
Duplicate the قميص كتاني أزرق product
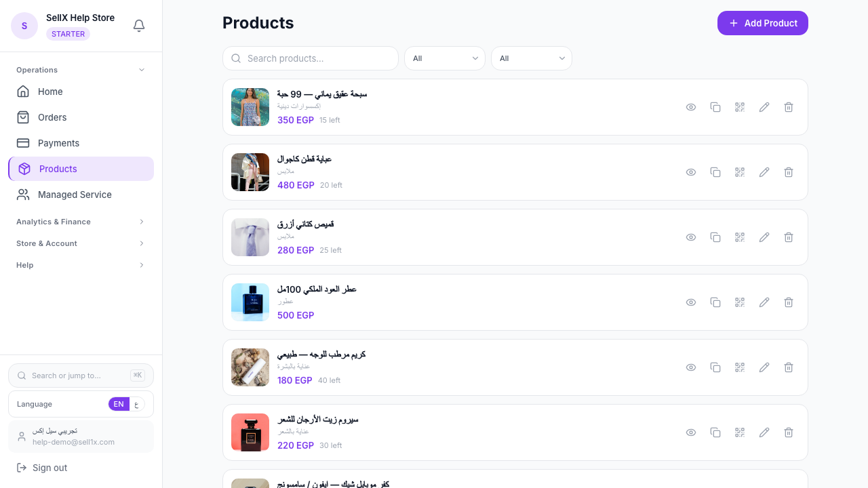point(715,237)
